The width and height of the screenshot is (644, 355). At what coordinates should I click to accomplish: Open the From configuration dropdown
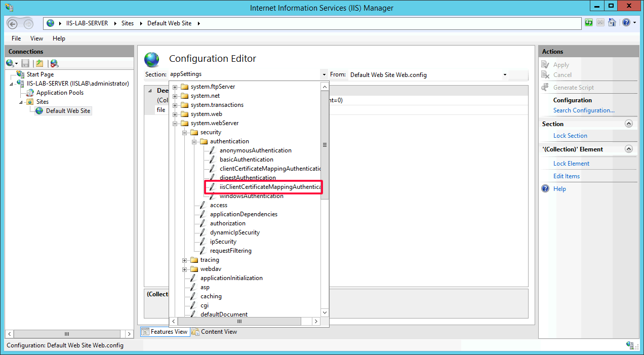(505, 75)
